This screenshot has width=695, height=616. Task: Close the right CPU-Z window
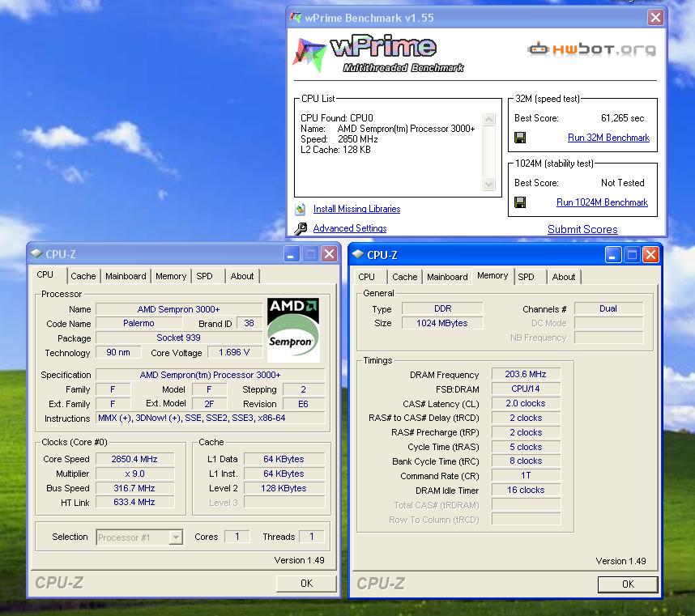pos(650,255)
